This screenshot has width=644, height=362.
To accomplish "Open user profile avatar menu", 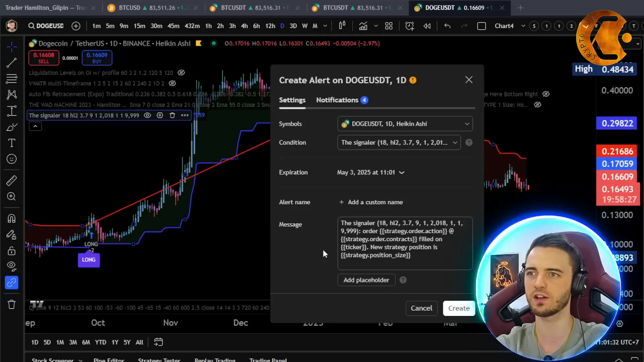I will pos(12,26).
